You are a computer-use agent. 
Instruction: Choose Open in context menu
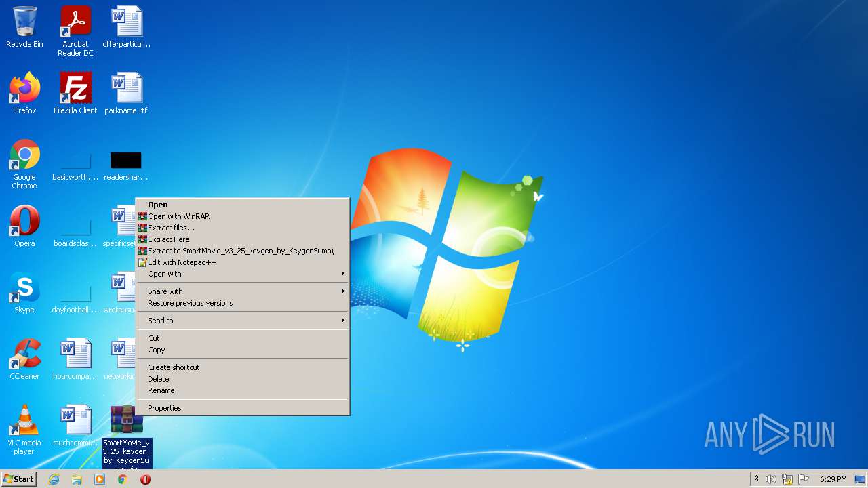243,205
